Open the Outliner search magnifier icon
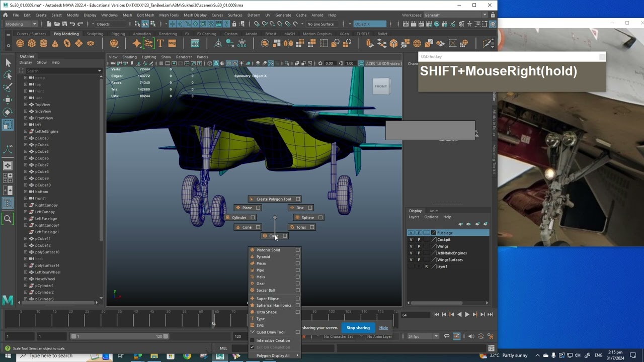The width and height of the screenshot is (644, 362). [8, 219]
